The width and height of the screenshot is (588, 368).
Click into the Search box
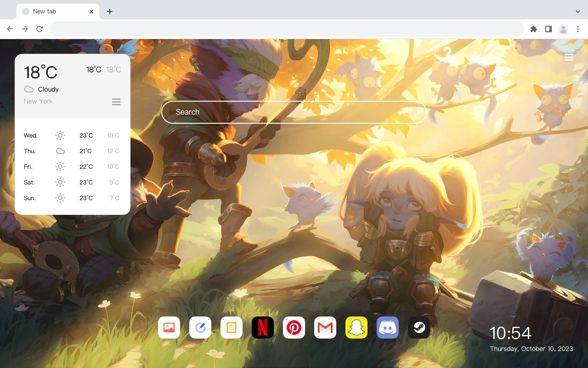(294, 112)
